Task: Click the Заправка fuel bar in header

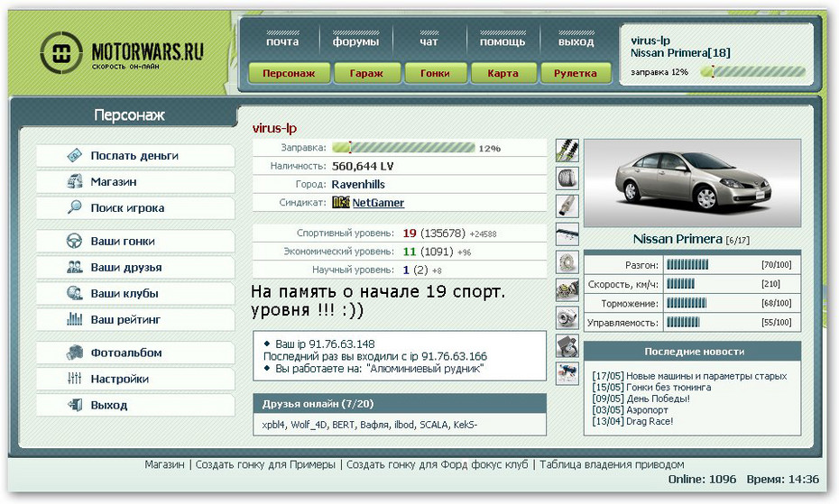Action: [x=753, y=72]
